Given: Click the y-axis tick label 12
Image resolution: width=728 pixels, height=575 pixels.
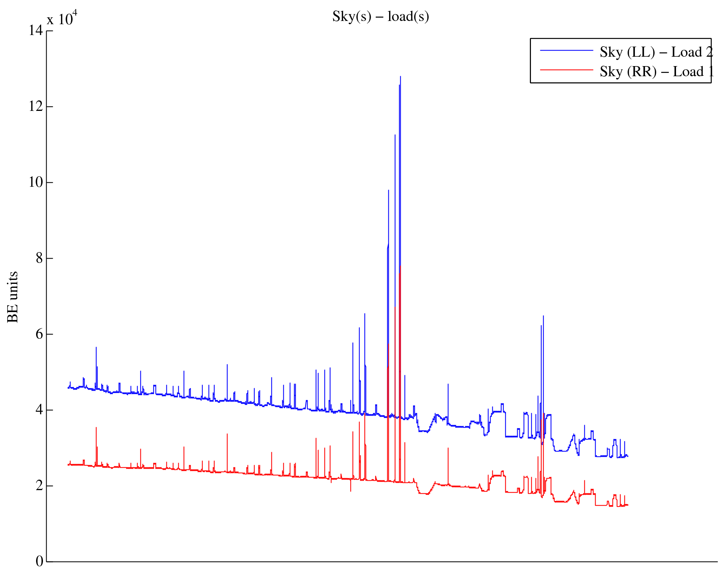Looking at the screenshot, I should (x=36, y=106).
